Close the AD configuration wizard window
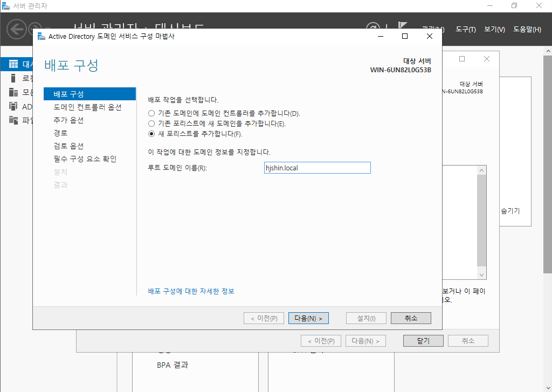This screenshot has width=552, height=392. pyautogui.click(x=430, y=36)
